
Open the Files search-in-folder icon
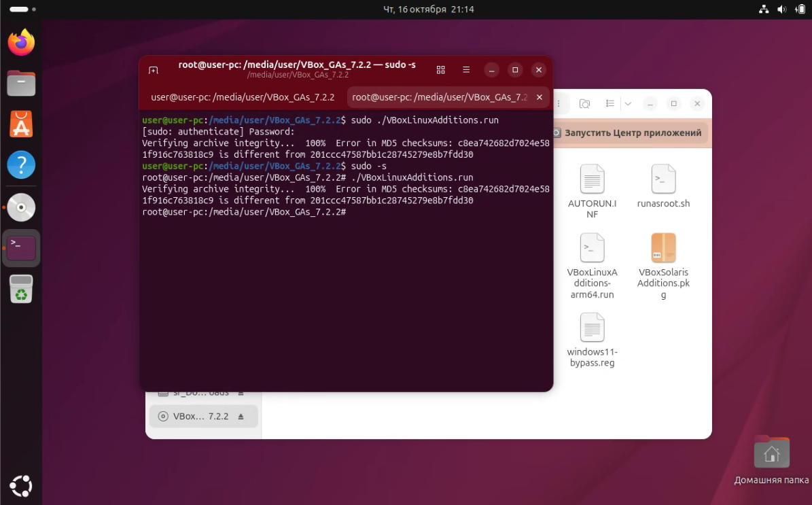click(584, 104)
